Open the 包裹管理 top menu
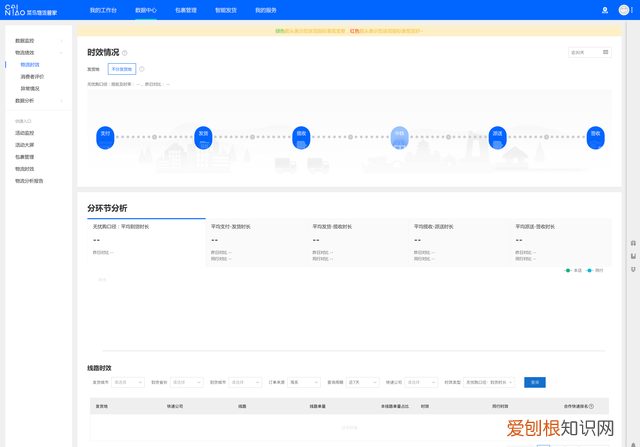The image size is (640, 447). point(186,10)
